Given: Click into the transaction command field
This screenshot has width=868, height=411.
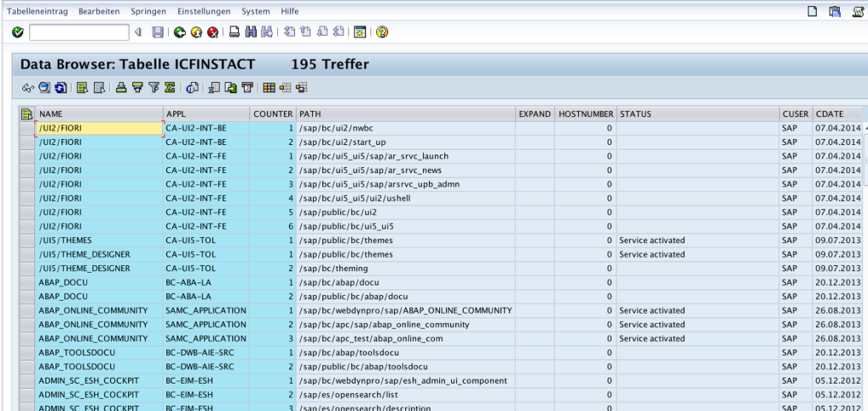Looking at the screenshot, I should pos(79,32).
